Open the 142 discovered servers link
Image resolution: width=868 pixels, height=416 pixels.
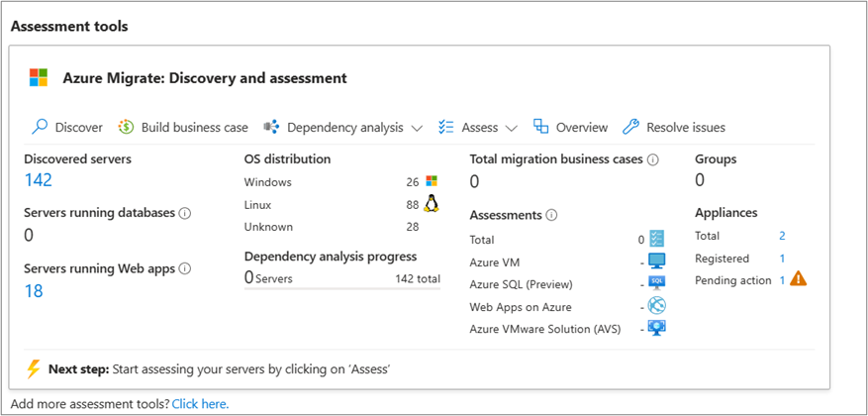click(38, 180)
